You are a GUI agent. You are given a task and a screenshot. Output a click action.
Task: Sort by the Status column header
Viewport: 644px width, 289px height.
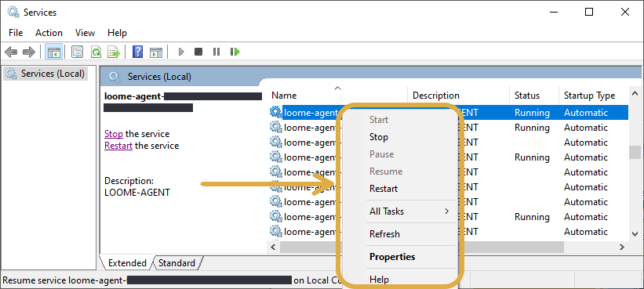[x=534, y=96]
